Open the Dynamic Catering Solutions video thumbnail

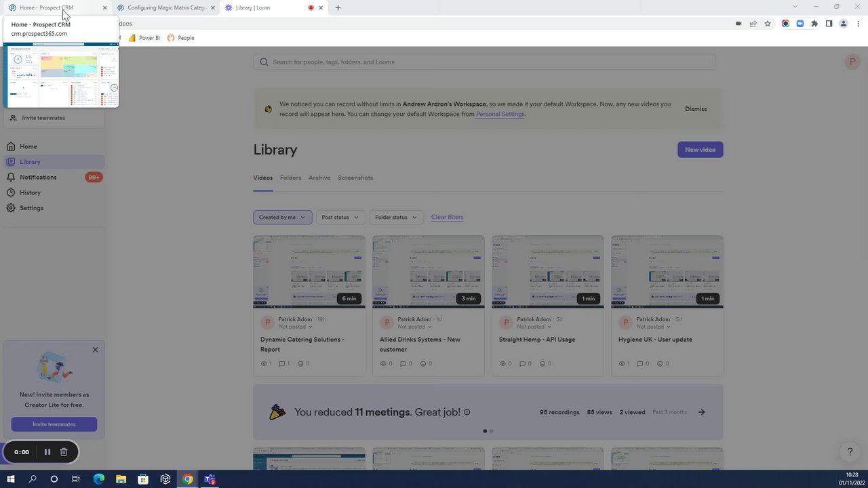click(309, 272)
